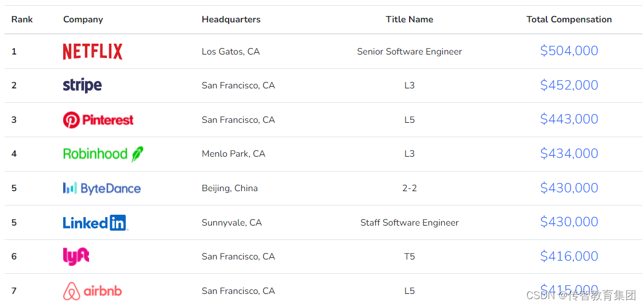Click the Netflix logo
644x306 pixels.
click(x=92, y=52)
